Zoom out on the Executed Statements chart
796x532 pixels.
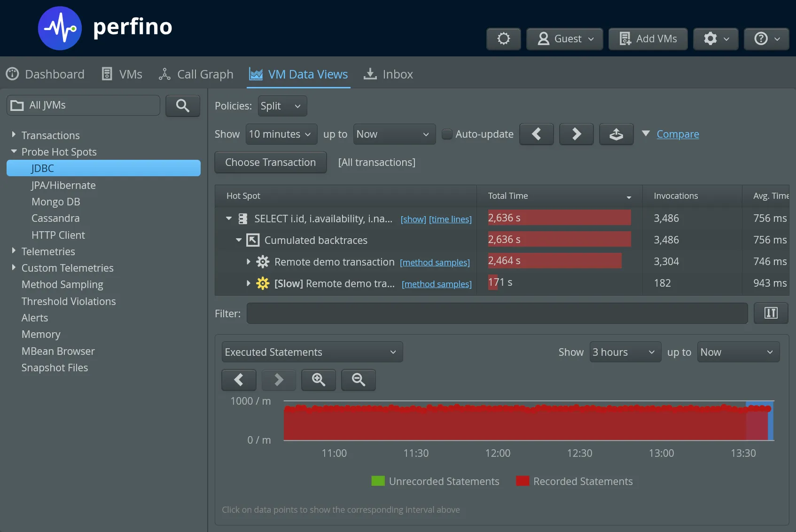[x=358, y=380]
